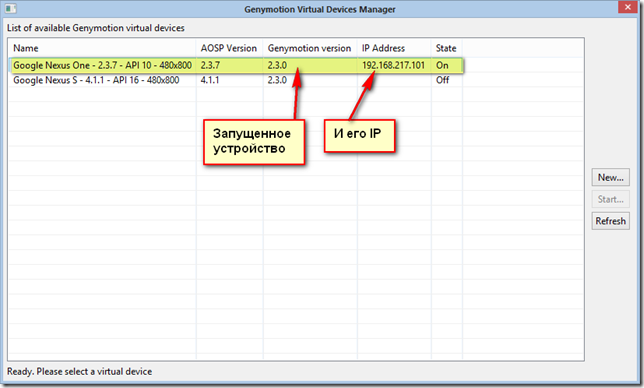Click the disabled Start... button

point(610,199)
